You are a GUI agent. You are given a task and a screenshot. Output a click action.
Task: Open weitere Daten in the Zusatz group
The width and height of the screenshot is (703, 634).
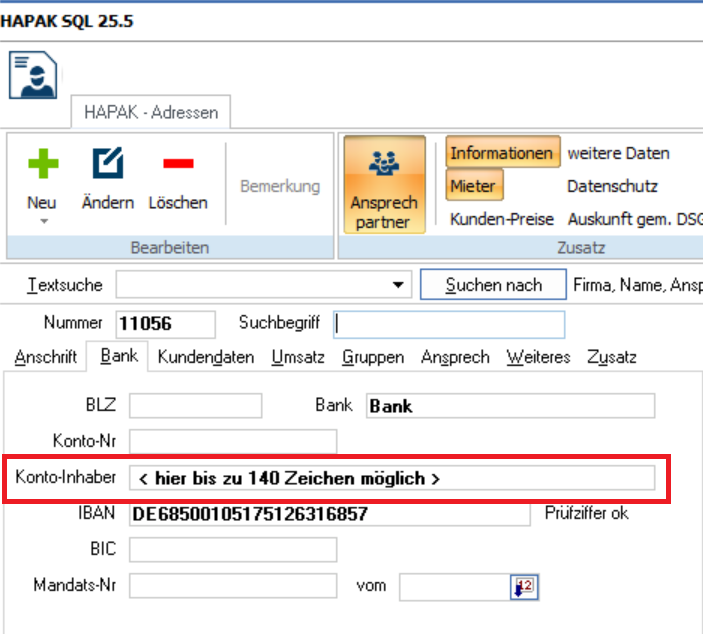coord(618,154)
